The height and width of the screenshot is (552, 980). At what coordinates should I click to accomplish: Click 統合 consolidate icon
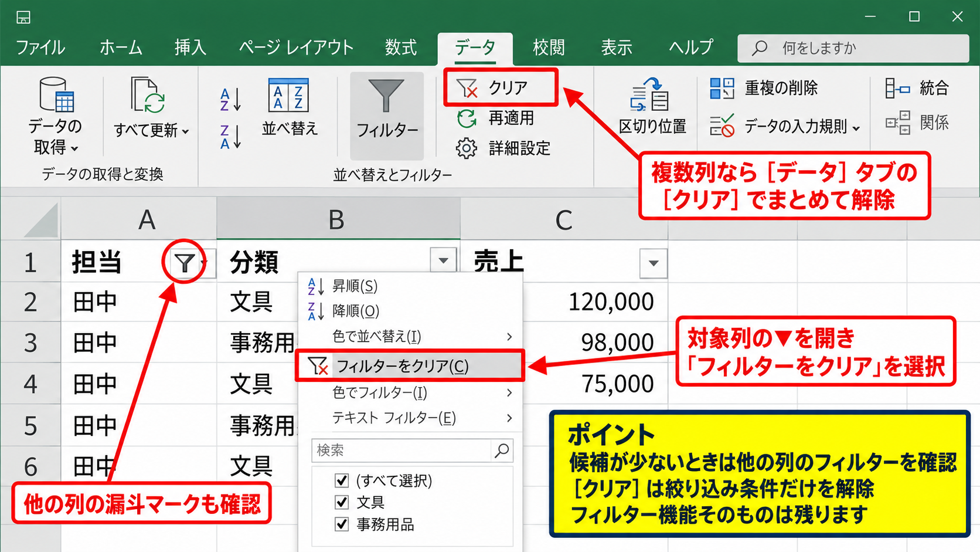point(897,89)
